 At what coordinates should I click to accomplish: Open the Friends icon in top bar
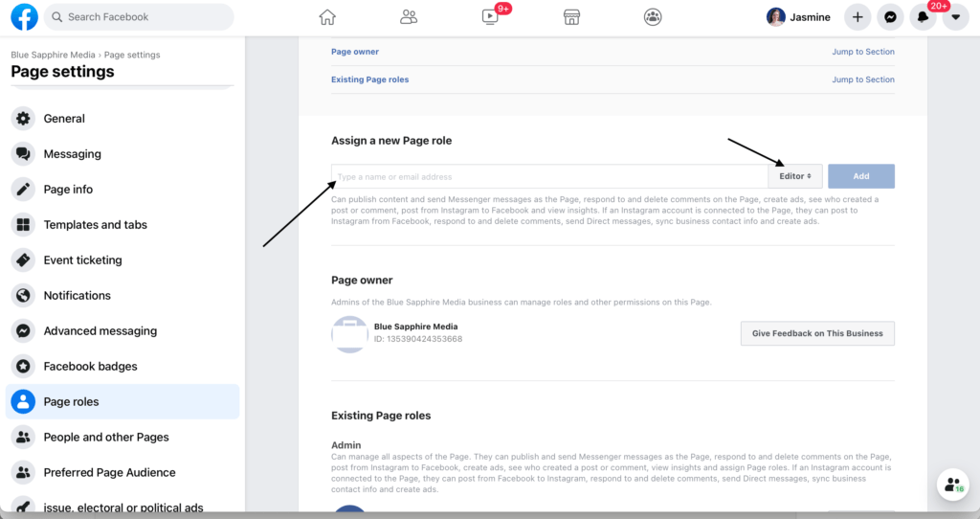409,17
